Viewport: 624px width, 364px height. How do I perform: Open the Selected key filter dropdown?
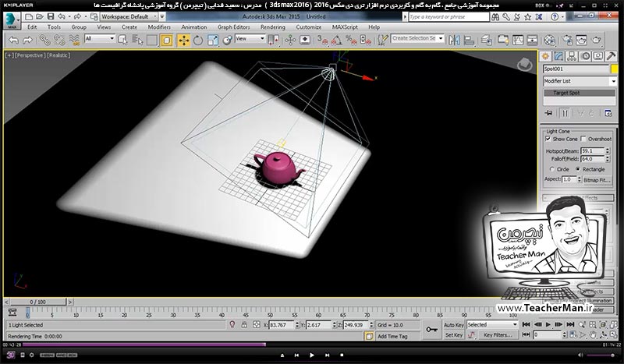(x=492, y=324)
